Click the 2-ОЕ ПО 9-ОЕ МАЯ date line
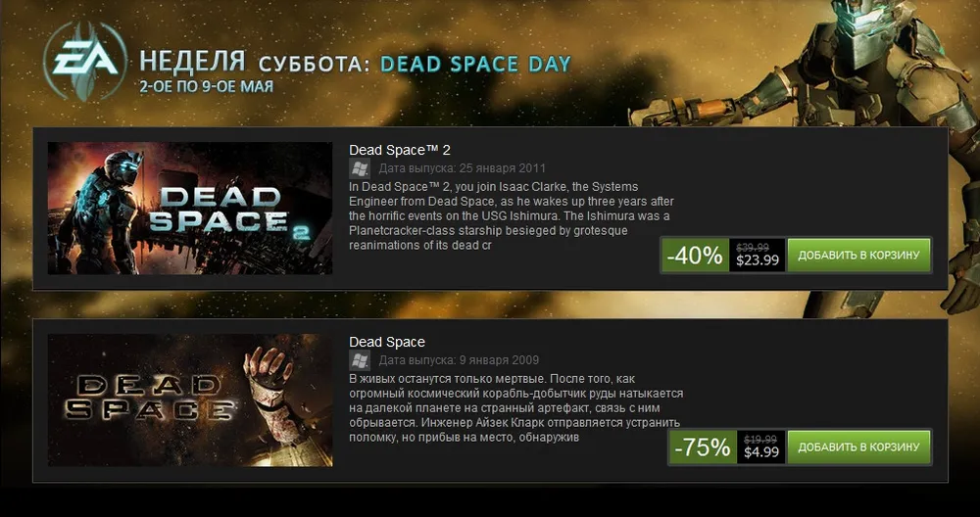 pyautogui.click(x=206, y=86)
